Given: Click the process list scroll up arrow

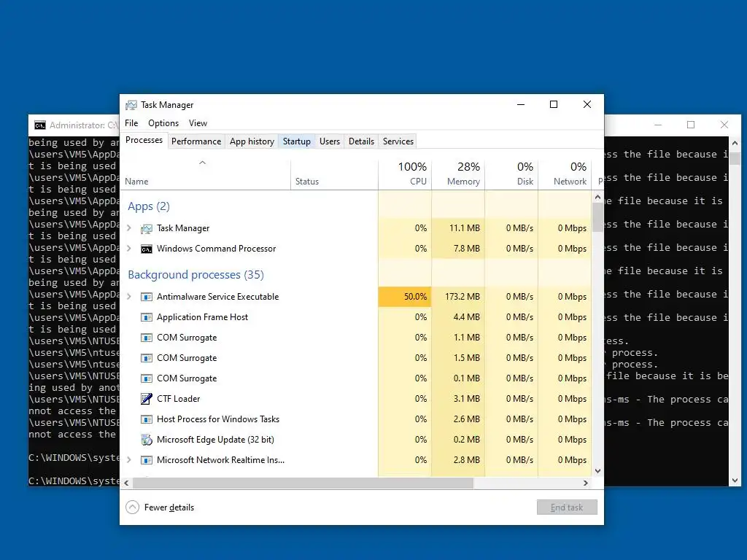Looking at the screenshot, I should (598, 197).
